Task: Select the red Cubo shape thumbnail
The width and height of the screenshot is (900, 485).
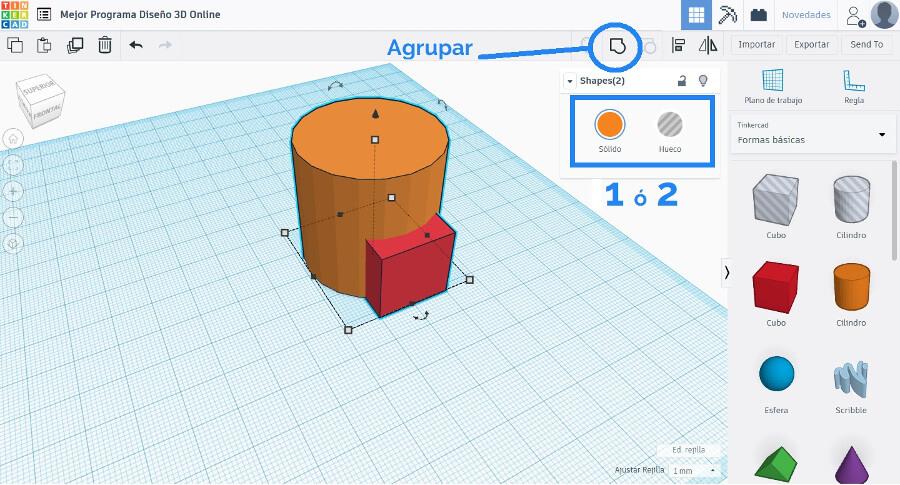Action: (x=776, y=287)
